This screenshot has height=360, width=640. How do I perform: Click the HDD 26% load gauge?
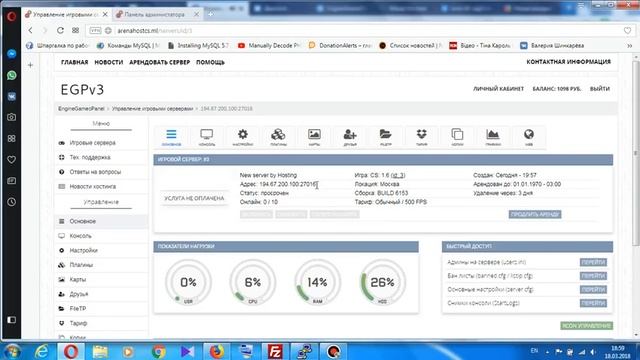click(382, 283)
